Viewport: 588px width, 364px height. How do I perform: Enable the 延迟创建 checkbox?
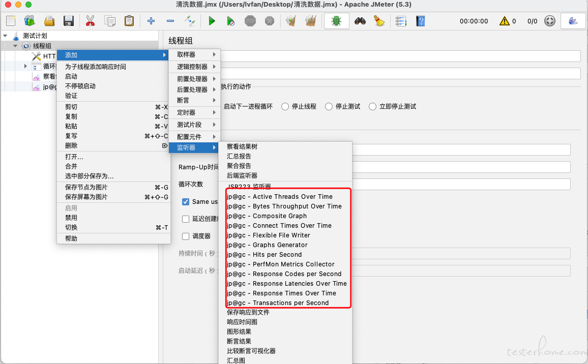[186, 219]
